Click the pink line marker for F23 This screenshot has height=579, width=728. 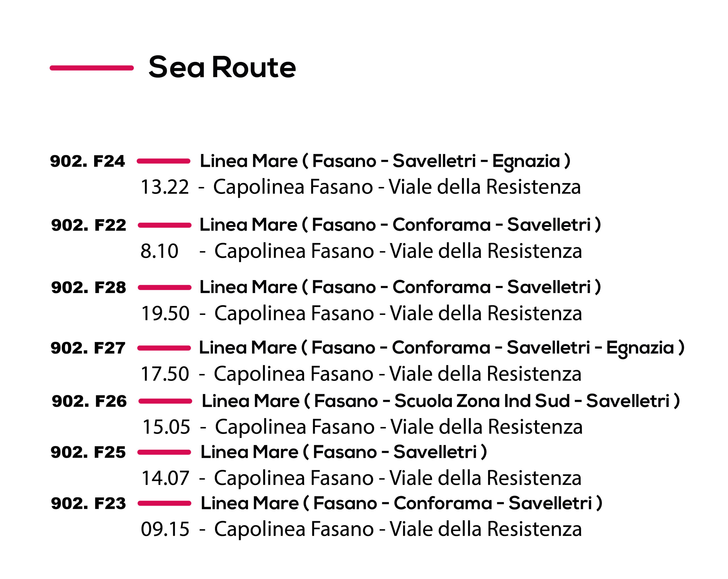pos(164,503)
